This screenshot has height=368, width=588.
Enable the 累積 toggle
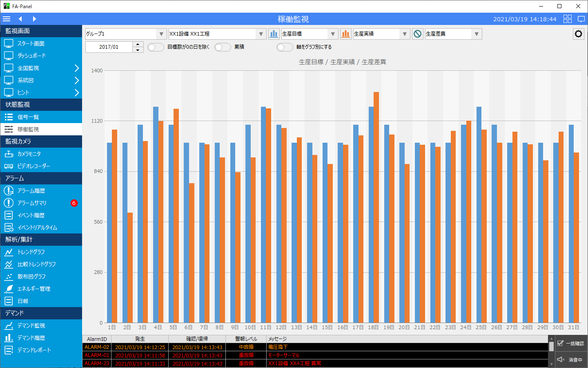(223, 47)
